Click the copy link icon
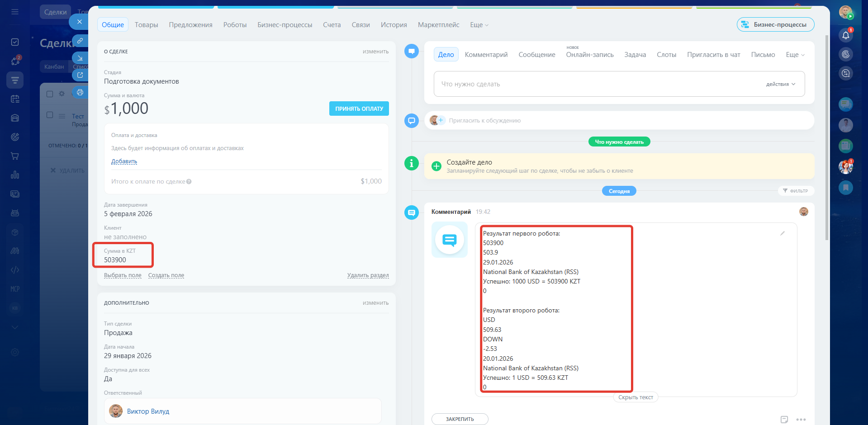The height and width of the screenshot is (425, 868). click(80, 41)
